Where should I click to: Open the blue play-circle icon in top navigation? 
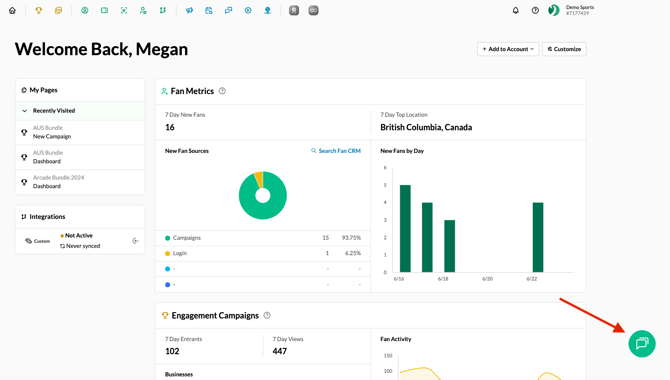click(x=248, y=11)
